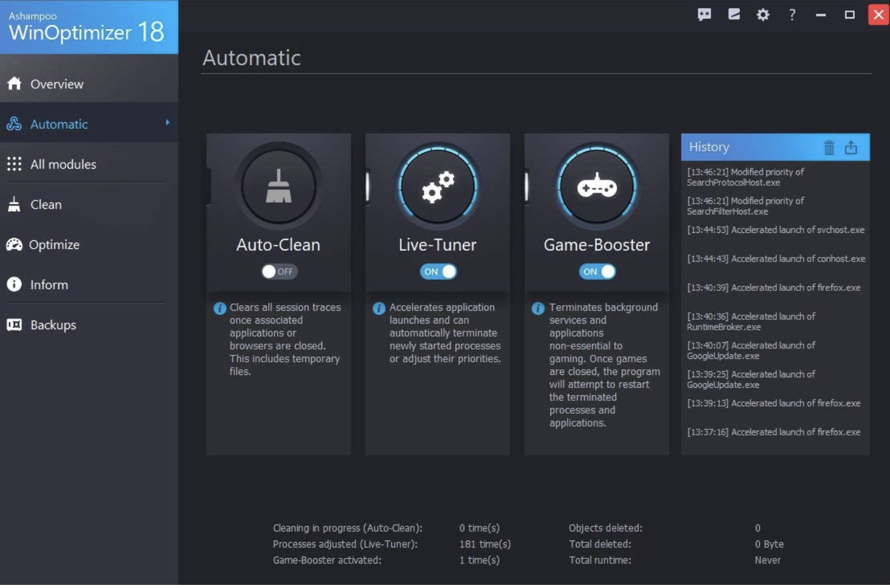Open settings gear icon

tap(763, 14)
